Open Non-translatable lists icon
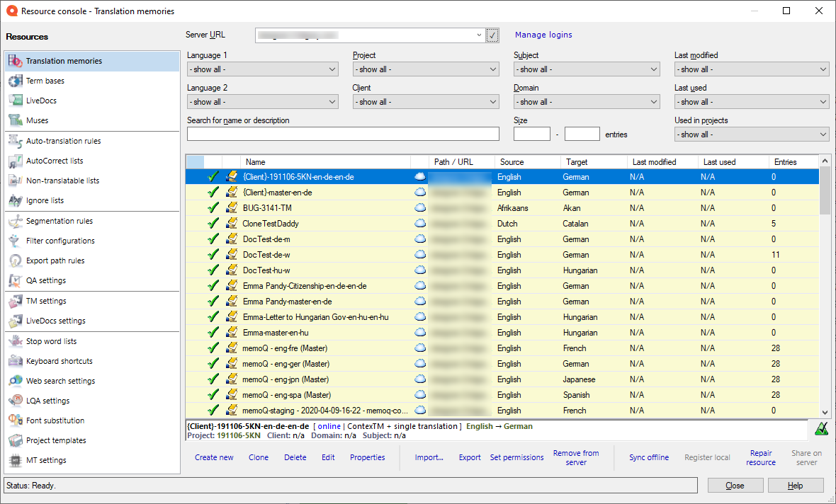 [x=16, y=181]
